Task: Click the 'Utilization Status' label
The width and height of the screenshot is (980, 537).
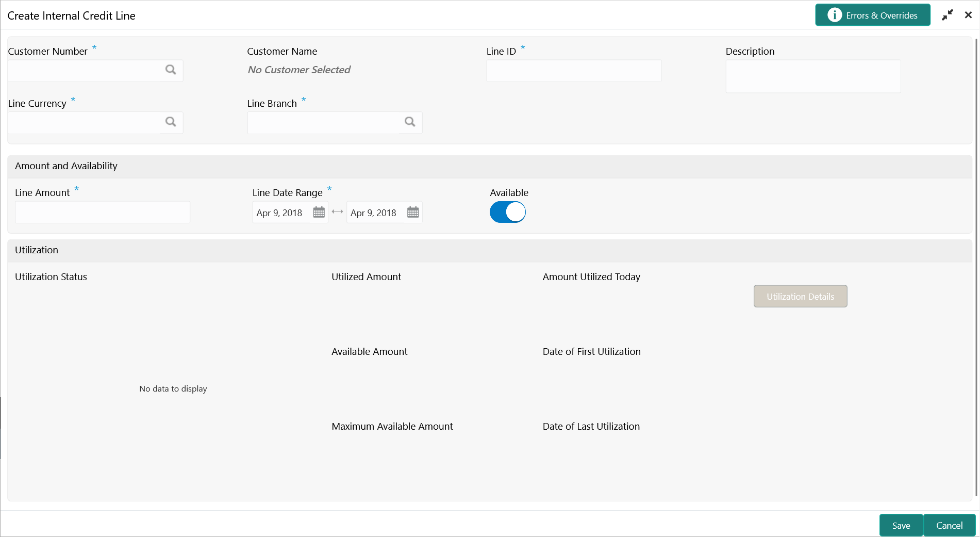Action: [51, 276]
